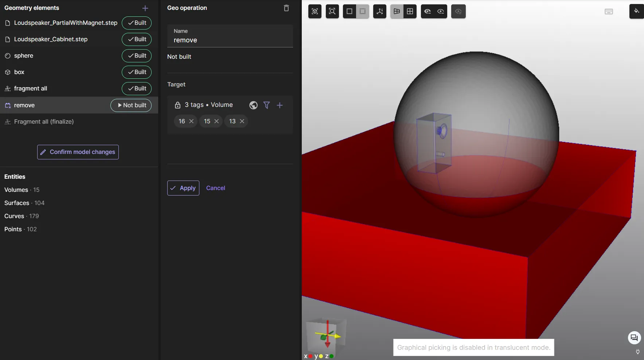This screenshot has height=360, width=644.
Task: Open the paint bucket color tool
Action: 636,11
